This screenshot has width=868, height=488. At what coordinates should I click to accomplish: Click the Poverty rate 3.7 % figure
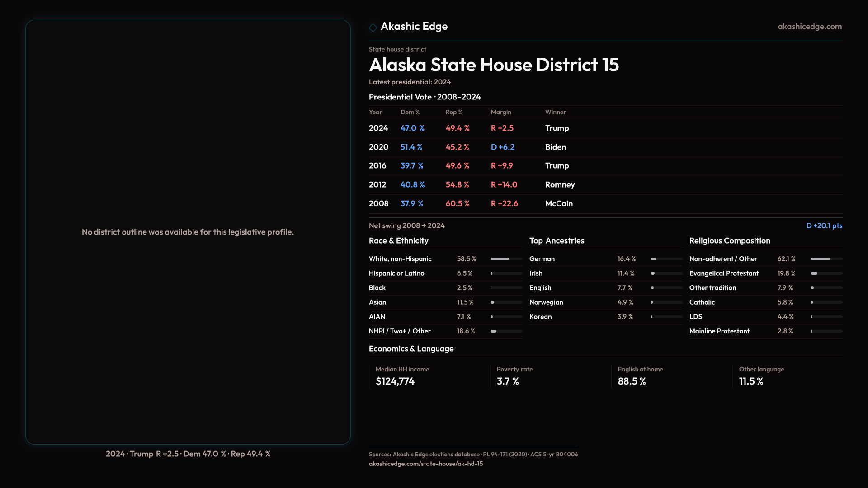(x=508, y=381)
